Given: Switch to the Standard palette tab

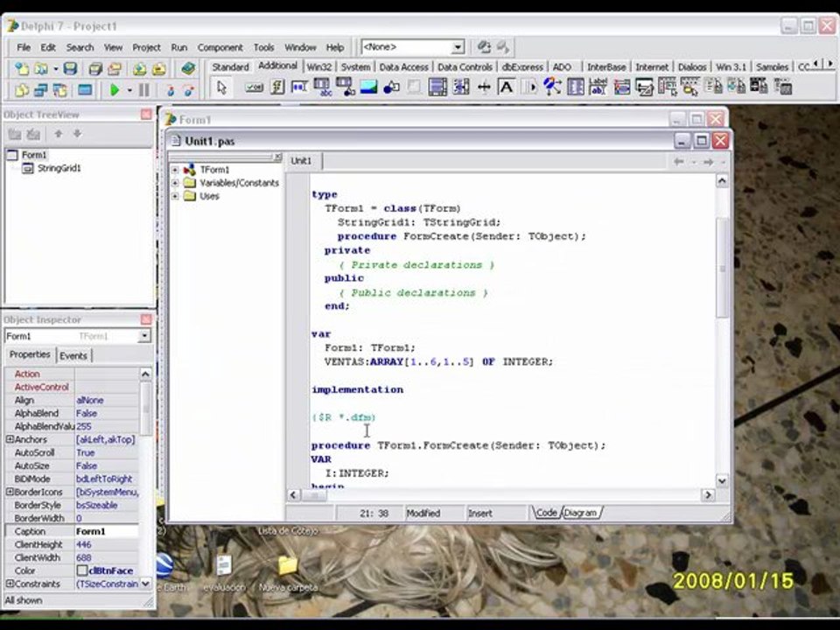Looking at the screenshot, I should pyautogui.click(x=230, y=67).
